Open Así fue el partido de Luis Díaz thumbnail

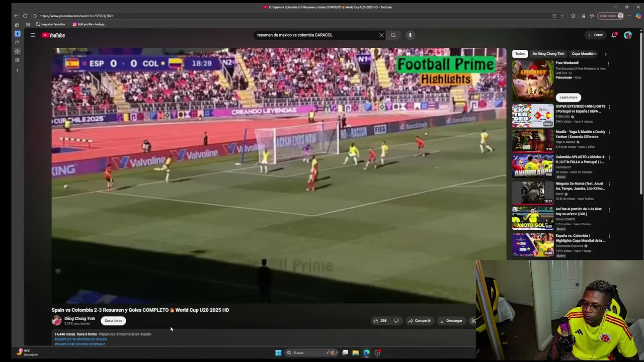(533, 218)
